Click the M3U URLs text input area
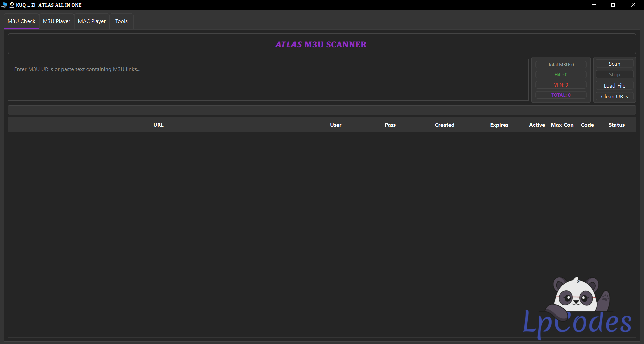 click(268, 80)
